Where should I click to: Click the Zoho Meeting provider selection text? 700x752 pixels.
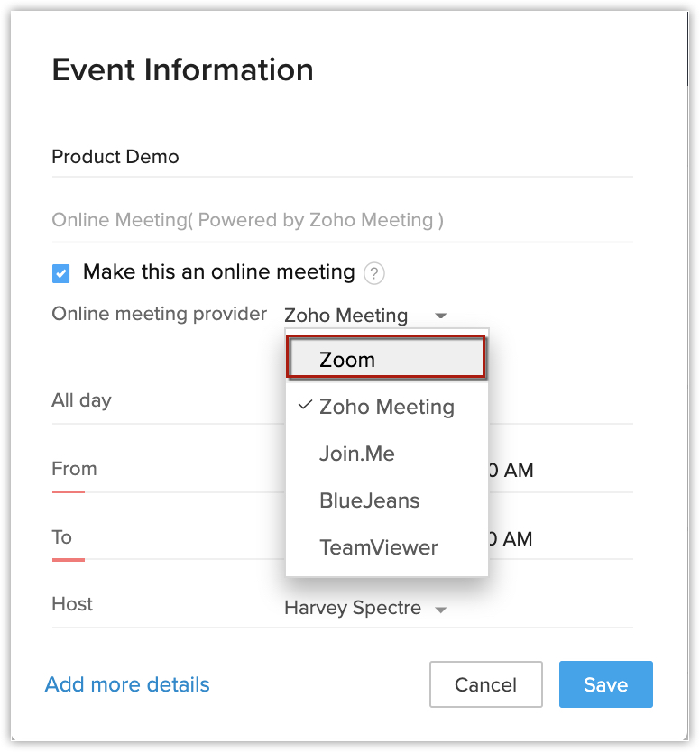coord(346,316)
